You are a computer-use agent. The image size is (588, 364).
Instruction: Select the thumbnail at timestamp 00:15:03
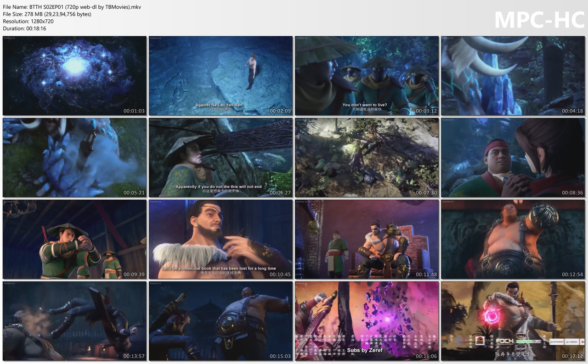220,321
